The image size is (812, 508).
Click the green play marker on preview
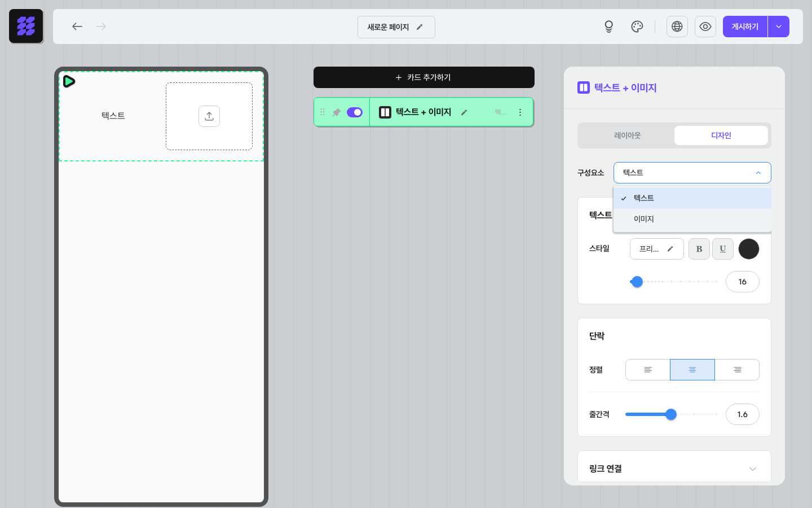point(69,81)
